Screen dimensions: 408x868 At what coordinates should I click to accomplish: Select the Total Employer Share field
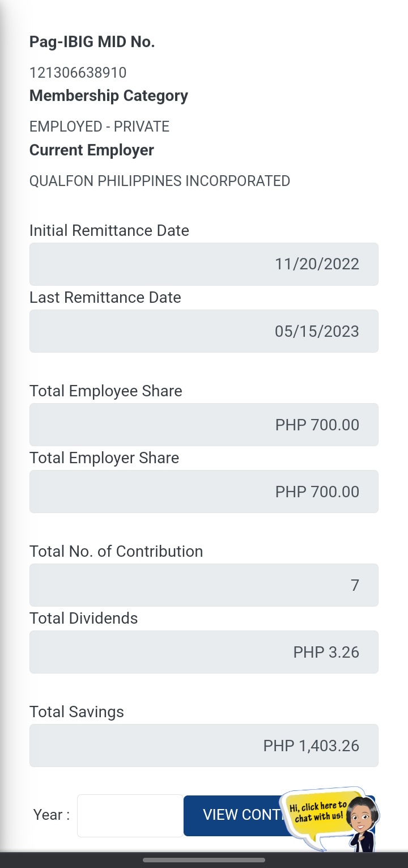point(204,492)
